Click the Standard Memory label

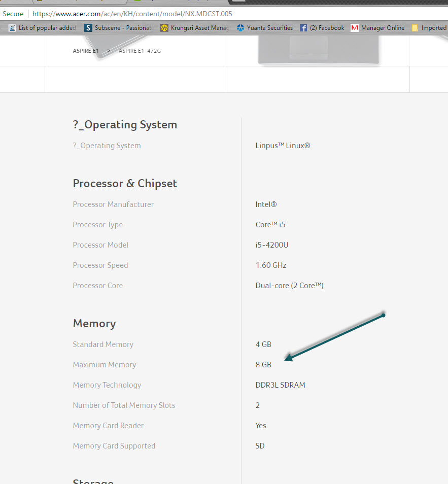tap(103, 344)
